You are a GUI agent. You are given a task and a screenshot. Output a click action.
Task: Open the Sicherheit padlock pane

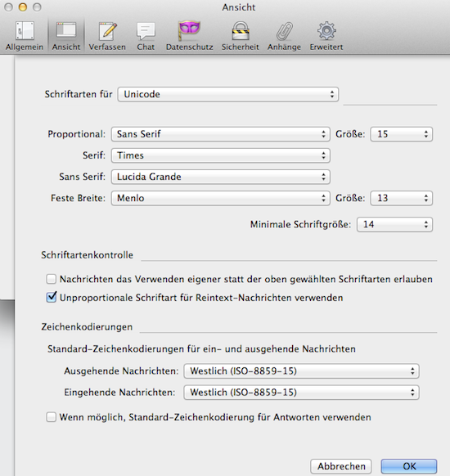point(241,36)
